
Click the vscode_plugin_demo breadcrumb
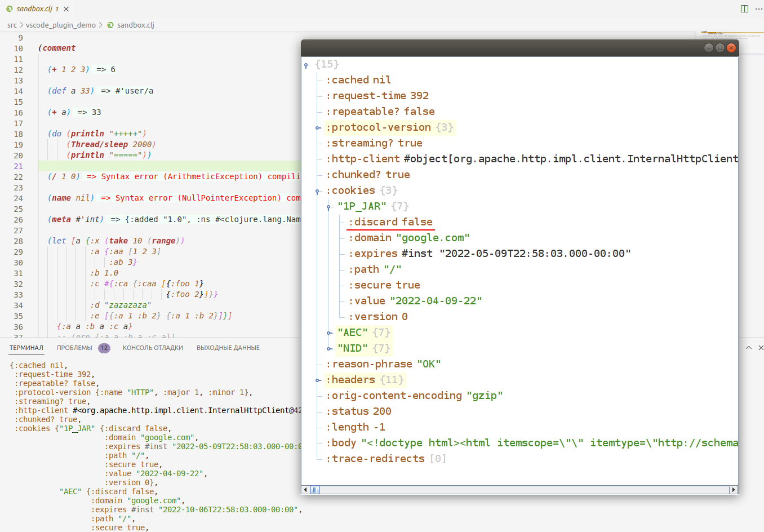[61, 25]
